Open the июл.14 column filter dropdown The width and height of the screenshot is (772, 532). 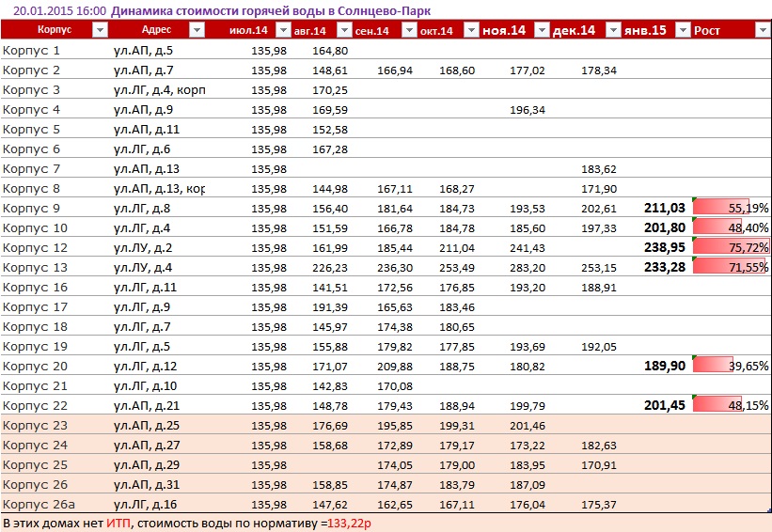tap(283, 30)
